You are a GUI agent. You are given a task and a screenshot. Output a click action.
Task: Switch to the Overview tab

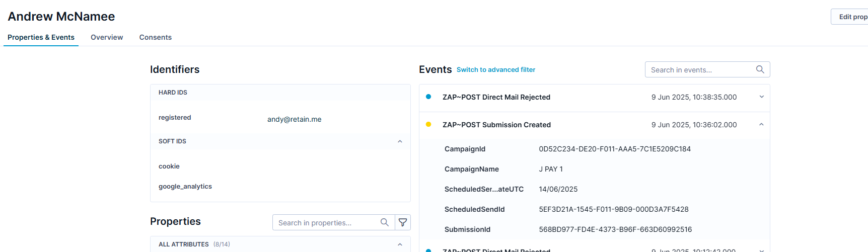[107, 37]
